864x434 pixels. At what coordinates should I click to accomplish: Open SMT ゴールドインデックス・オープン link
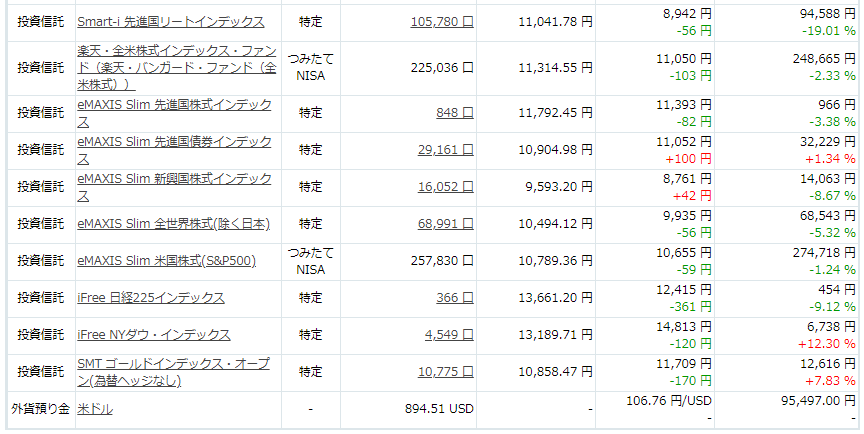pos(174,372)
